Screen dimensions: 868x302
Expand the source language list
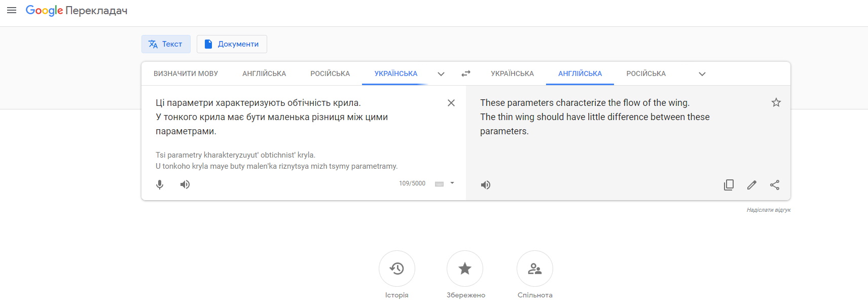[441, 74]
